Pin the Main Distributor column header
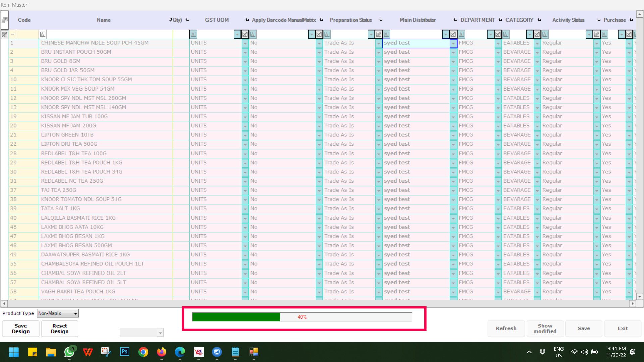 point(455,20)
